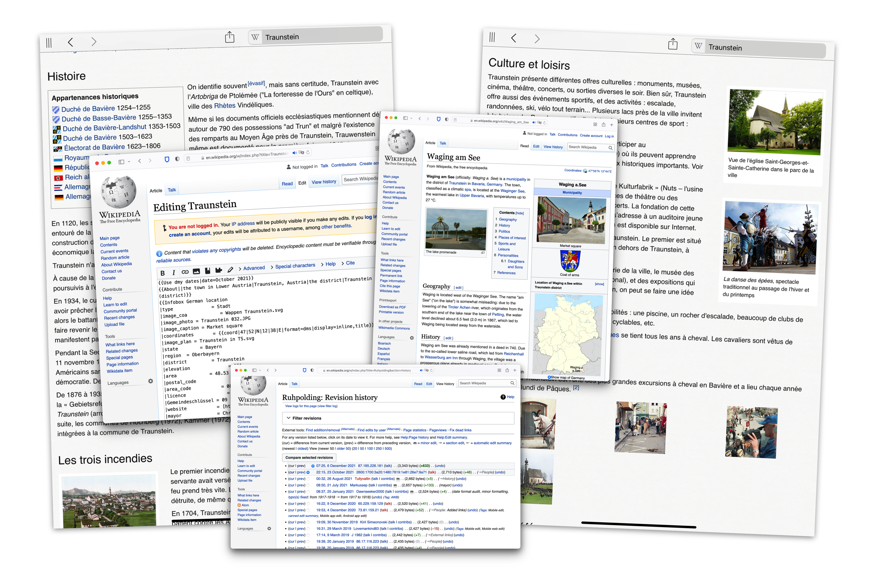Open View history tab on Waging am See

coord(553,147)
